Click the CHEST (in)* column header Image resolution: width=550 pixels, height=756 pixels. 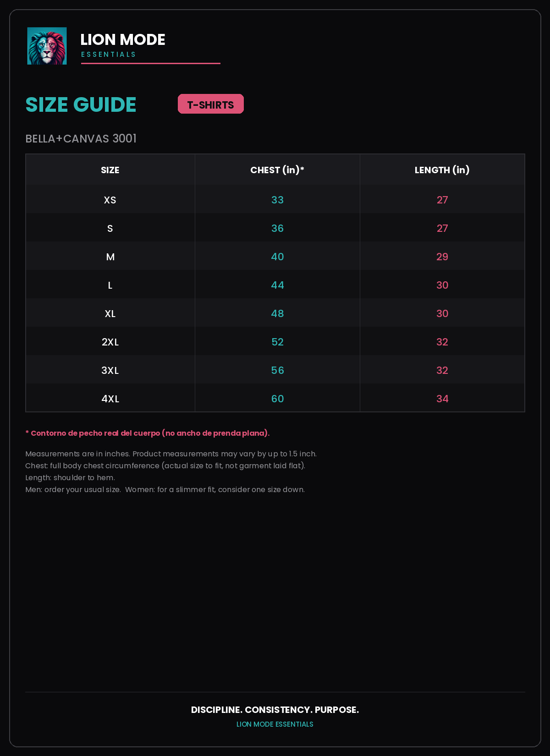tap(277, 170)
